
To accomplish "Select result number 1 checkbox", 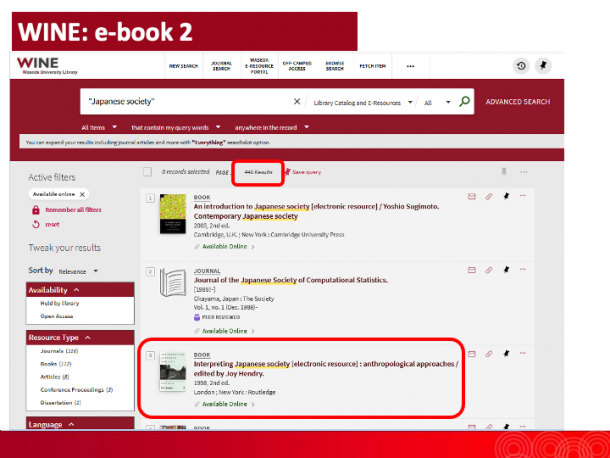I will (150, 198).
